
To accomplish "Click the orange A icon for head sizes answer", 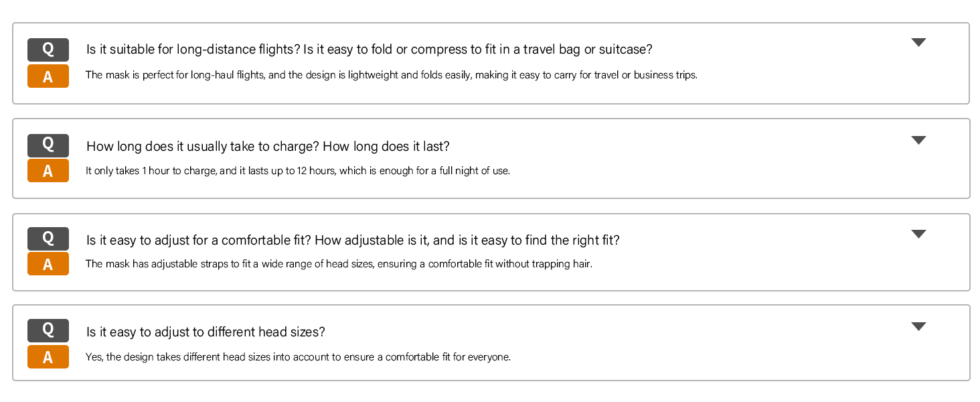I will point(48,357).
